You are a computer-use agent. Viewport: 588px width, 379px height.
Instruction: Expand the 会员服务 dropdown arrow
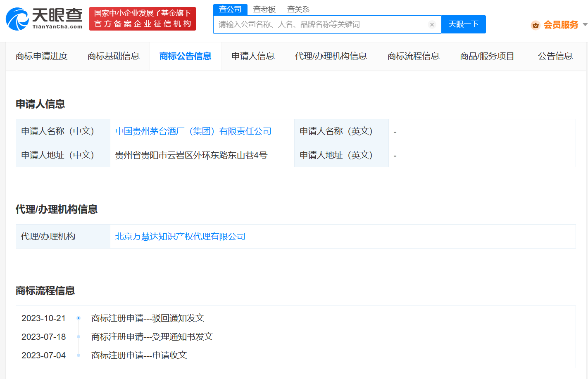pos(585,25)
